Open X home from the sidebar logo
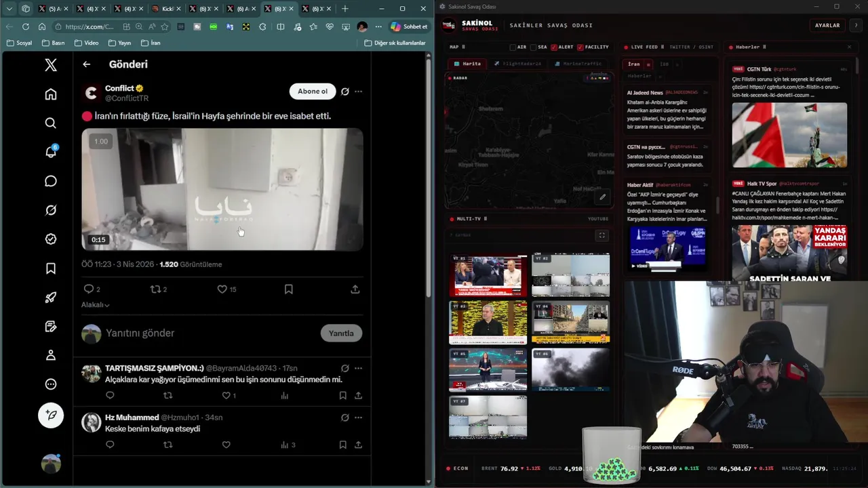 click(x=51, y=65)
